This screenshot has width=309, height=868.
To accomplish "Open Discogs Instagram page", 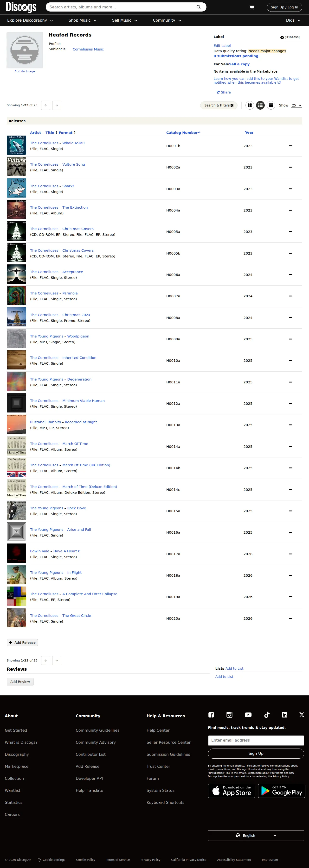I will pyautogui.click(x=229, y=715).
